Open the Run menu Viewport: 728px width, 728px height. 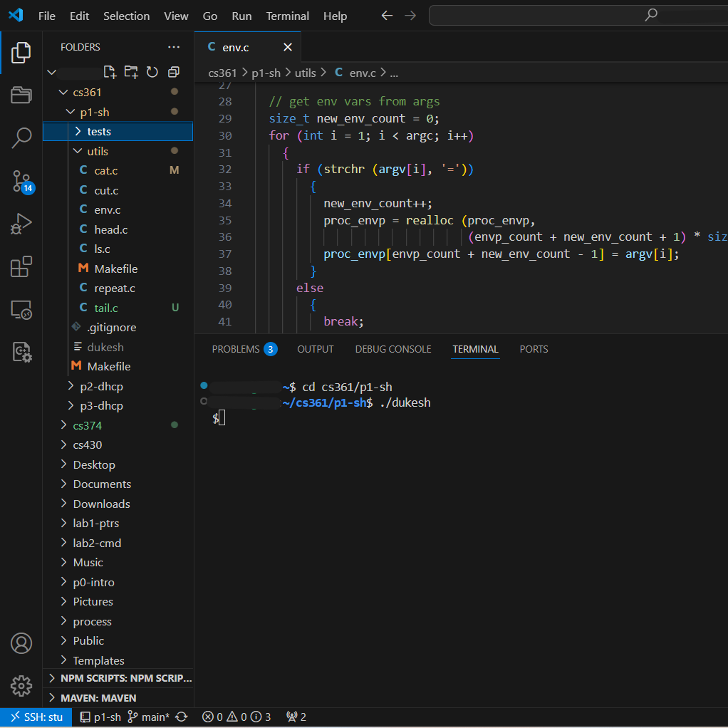point(241,16)
